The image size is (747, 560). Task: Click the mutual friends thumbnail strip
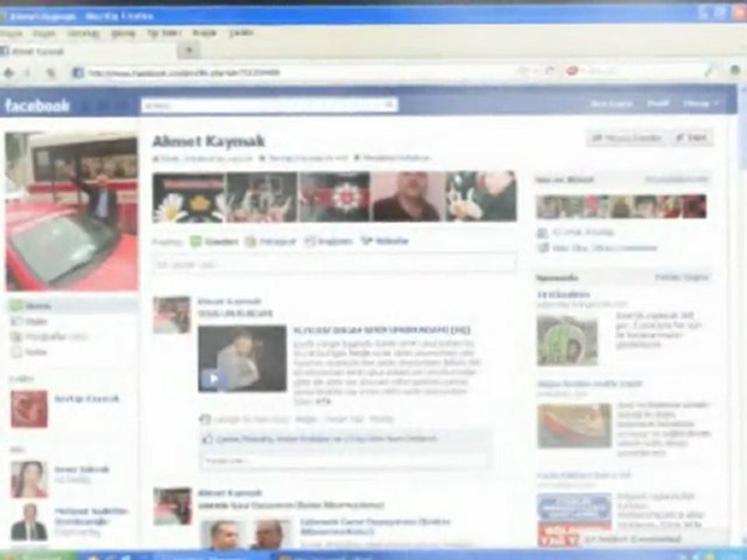click(621, 206)
